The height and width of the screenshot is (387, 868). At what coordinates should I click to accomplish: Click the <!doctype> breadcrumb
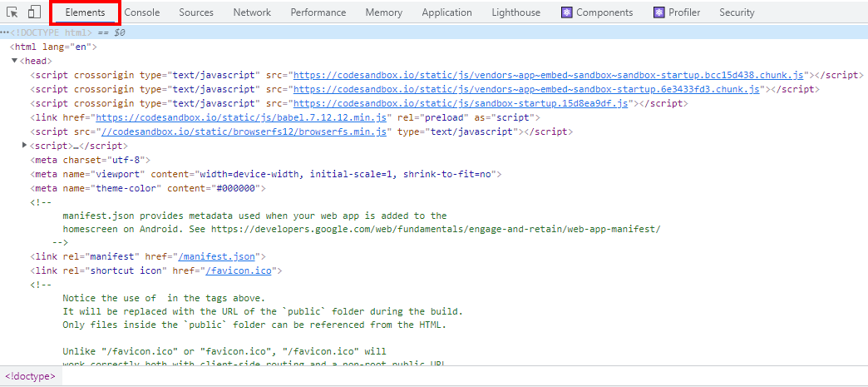[x=31, y=376]
